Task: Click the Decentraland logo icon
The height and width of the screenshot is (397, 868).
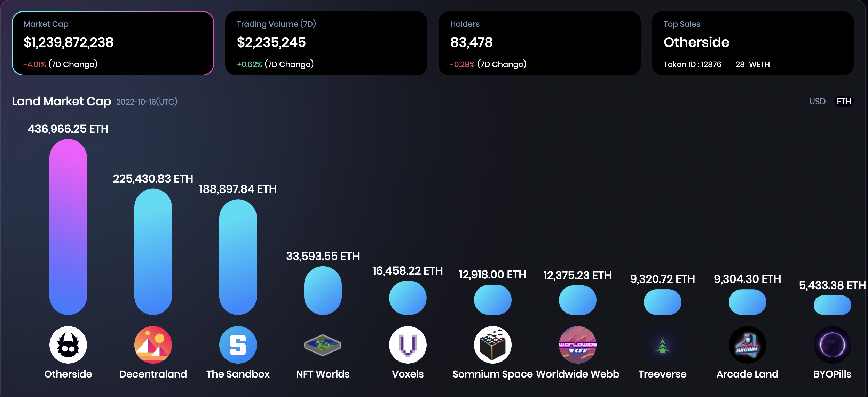Action: (x=153, y=345)
